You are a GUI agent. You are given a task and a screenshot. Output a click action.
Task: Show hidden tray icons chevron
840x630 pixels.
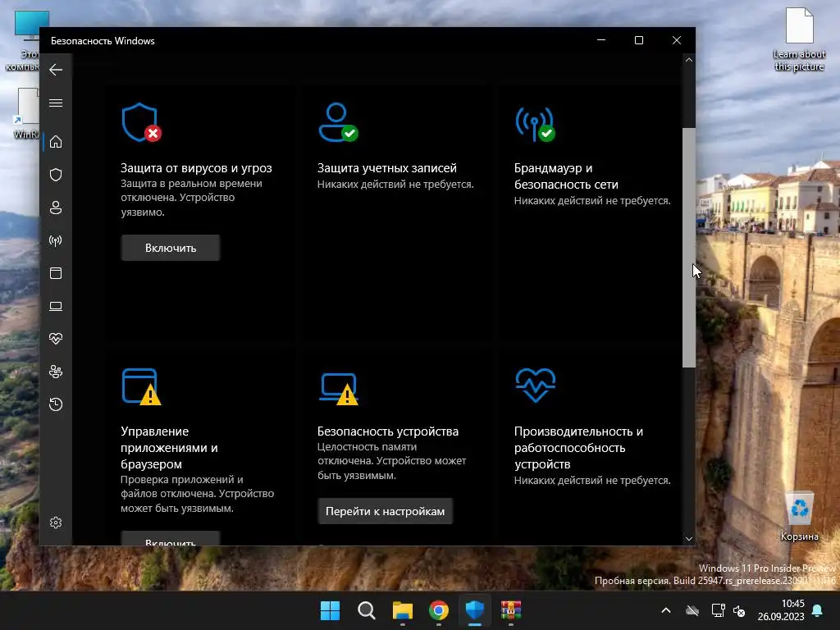(666, 610)
